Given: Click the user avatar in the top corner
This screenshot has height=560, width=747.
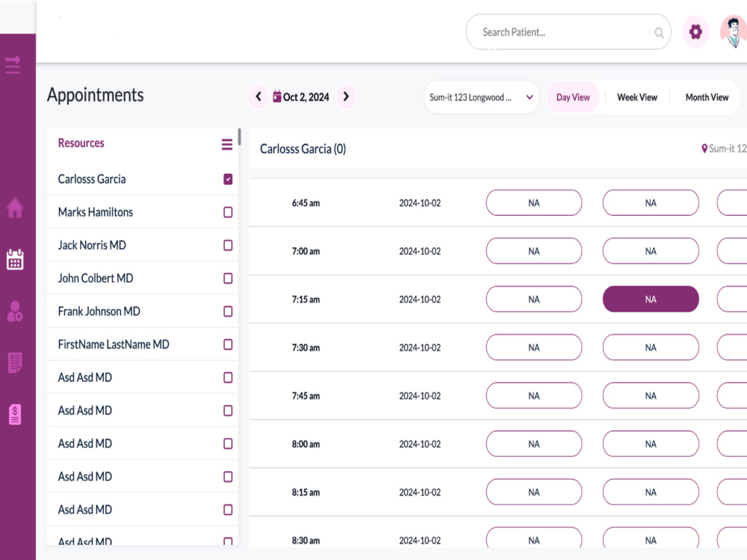Looking at the screenshot, I should 734,32.
